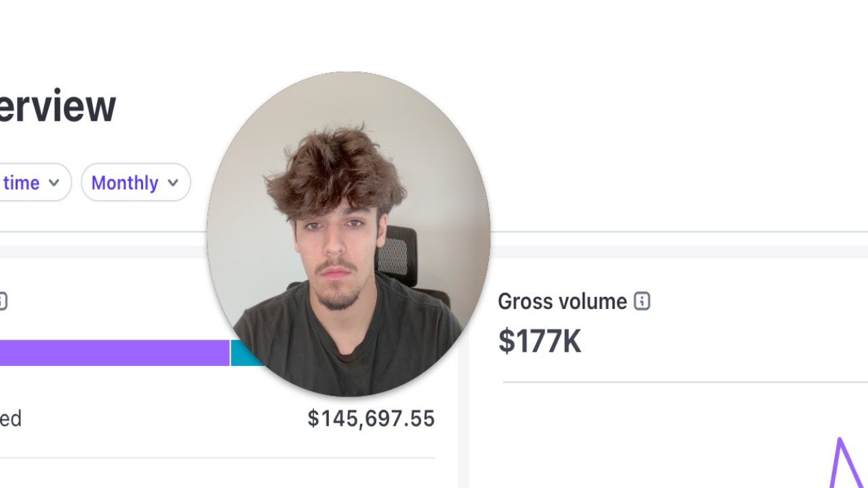Click the chevron arrow in the time pill
Screen dimensions: 868x488
[x=54, y=182]
